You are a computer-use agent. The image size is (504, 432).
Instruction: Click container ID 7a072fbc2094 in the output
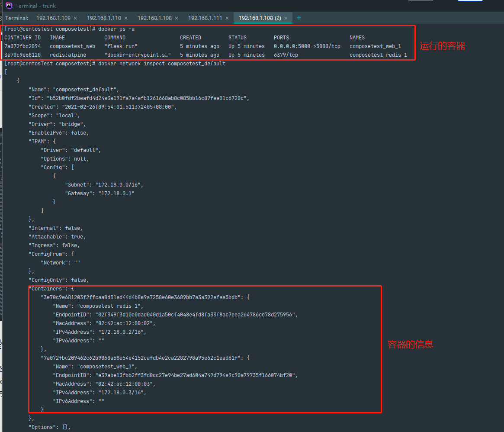22,46
